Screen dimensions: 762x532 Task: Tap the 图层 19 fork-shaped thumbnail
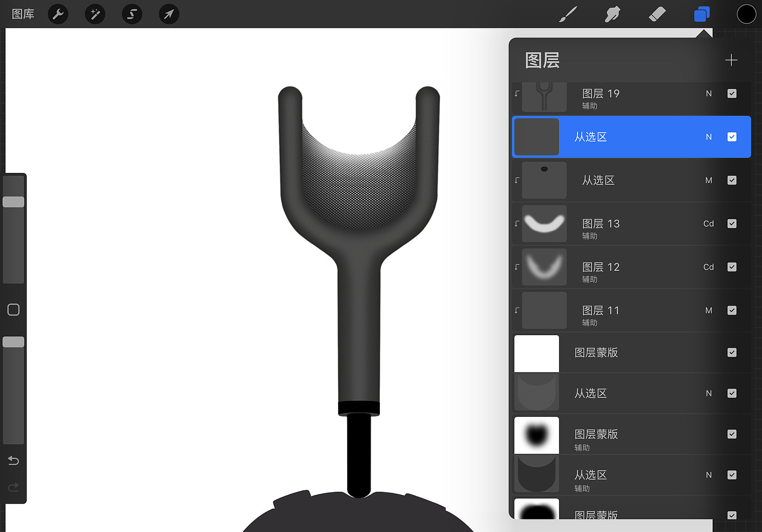pyautogui.click(x=544, y=97)
